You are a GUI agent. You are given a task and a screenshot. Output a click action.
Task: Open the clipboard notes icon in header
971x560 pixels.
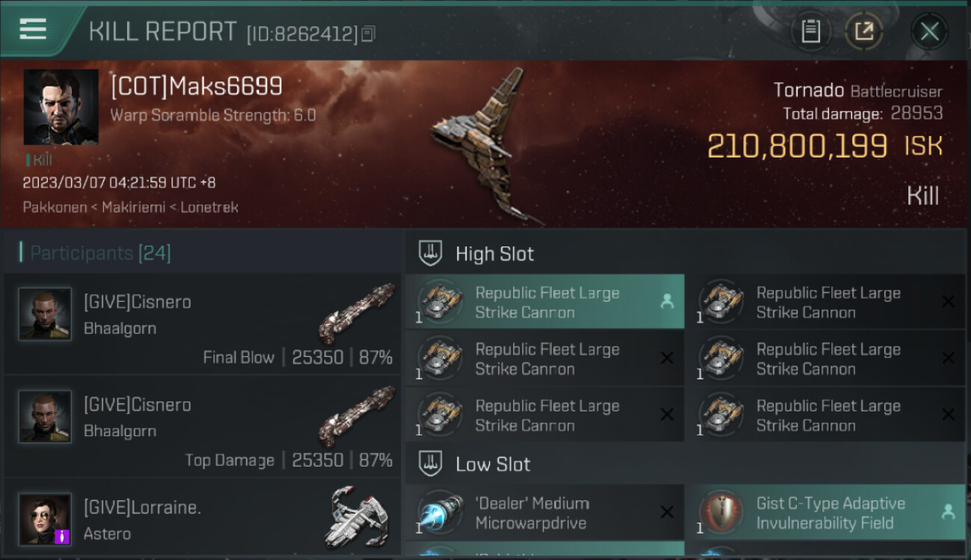coord(810,32)
